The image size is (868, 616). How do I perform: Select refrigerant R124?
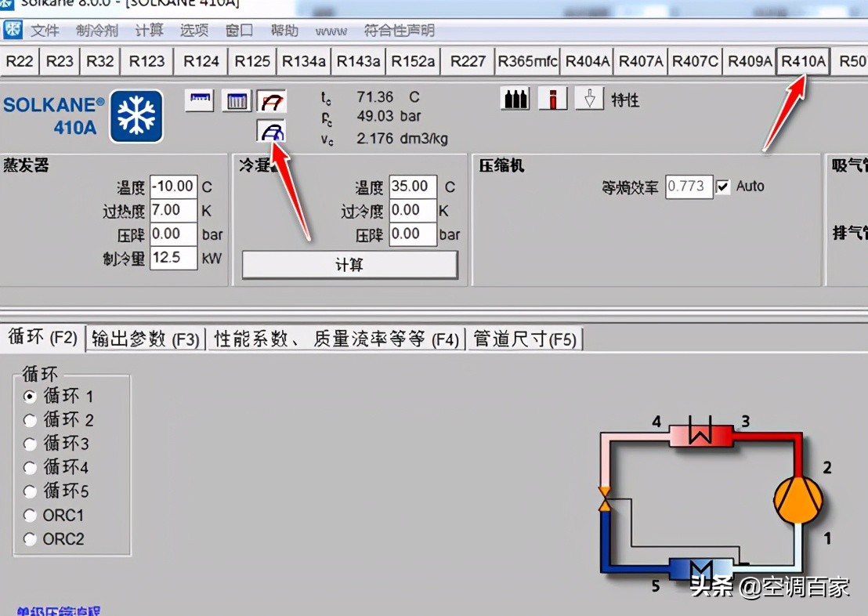tap(201, 61)
